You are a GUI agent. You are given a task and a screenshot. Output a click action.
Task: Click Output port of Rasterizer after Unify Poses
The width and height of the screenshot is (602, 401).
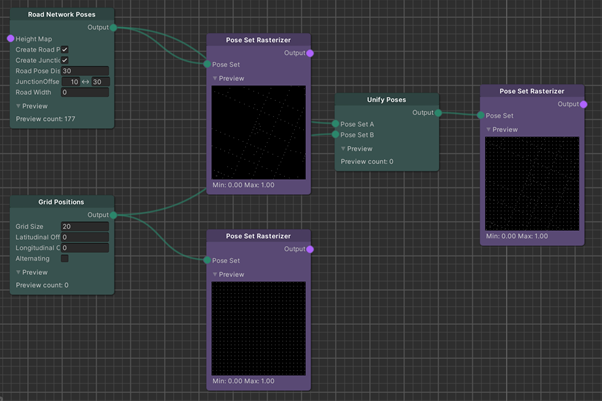point(584,104)
